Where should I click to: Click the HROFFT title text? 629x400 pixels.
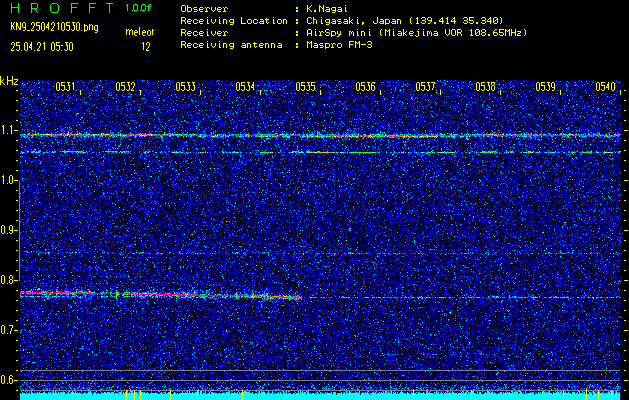63,8
